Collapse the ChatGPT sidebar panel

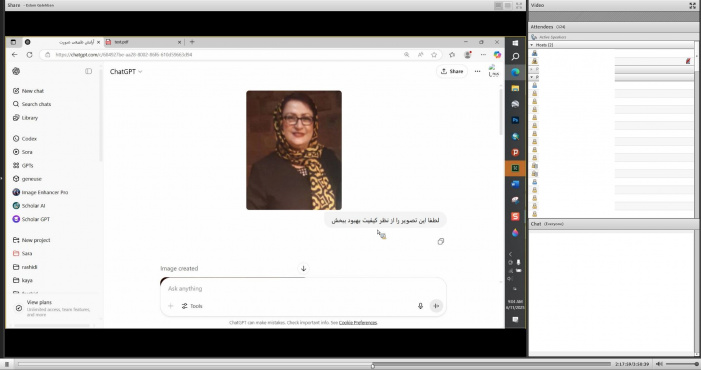[x=89, y=71]
